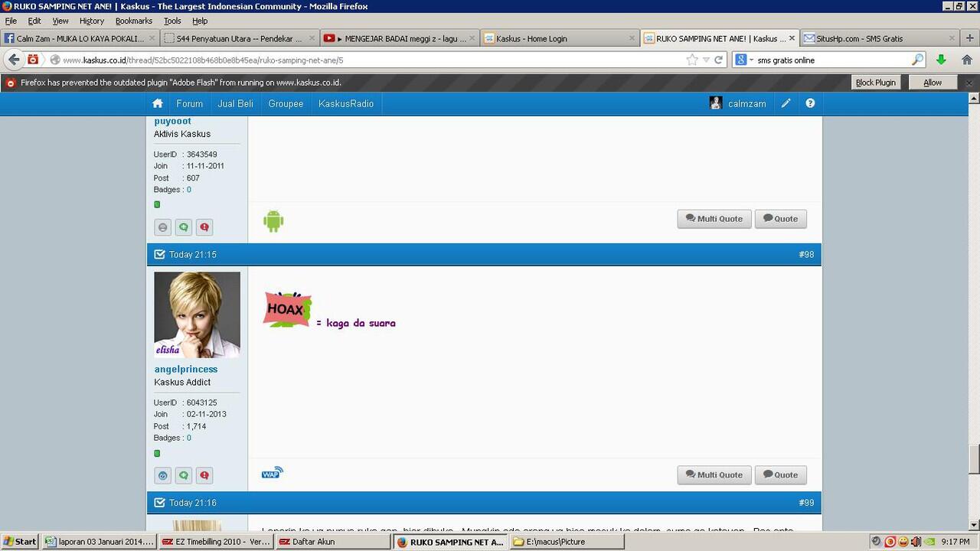Open the pencil compose icon in navbar

(x=786, y=103)
